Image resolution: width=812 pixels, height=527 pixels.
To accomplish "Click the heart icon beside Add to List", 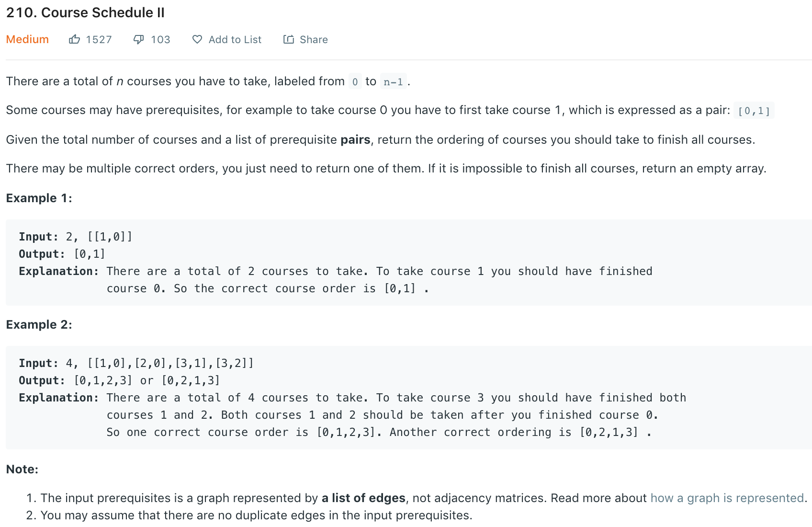I will pyautogui.click(x=197, y=39).
